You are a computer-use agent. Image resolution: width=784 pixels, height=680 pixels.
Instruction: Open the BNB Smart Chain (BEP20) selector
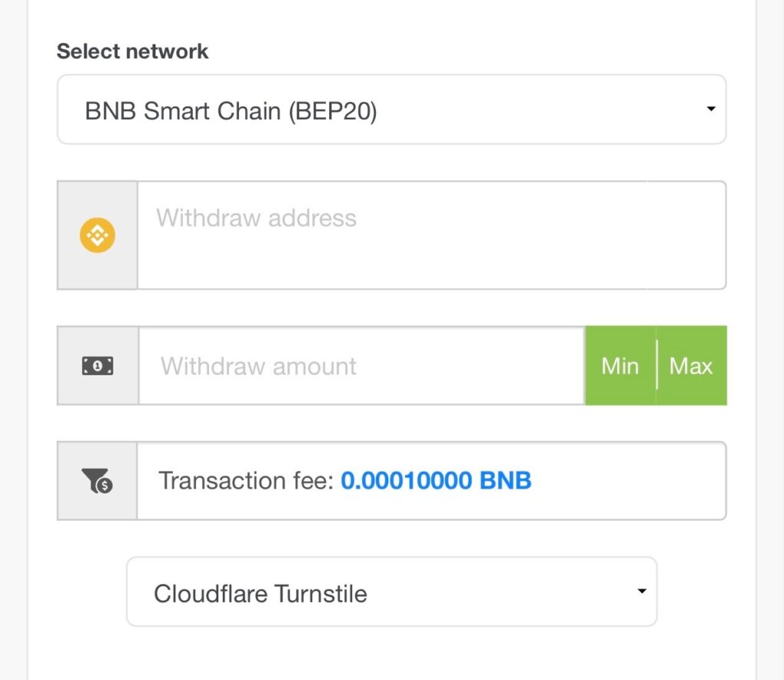point(391,110)
